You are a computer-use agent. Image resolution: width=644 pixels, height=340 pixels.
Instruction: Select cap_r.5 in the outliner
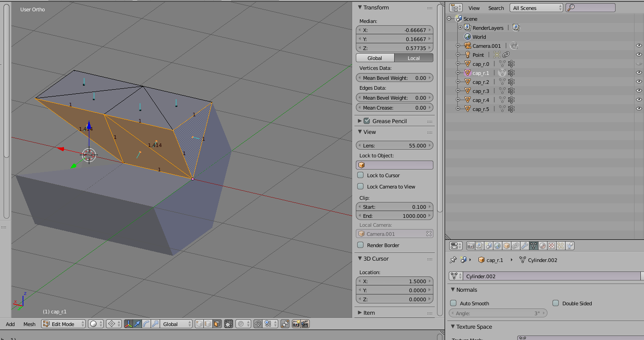pyautogui.click(x=481, y=109)
